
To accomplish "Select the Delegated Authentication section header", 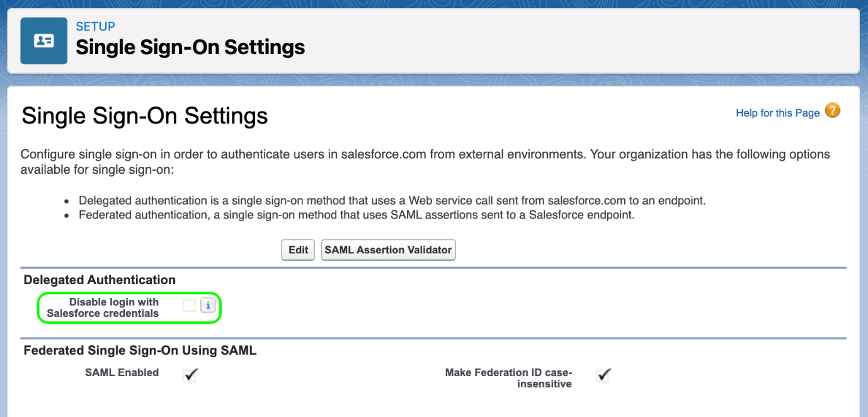I will click(100, 280).
